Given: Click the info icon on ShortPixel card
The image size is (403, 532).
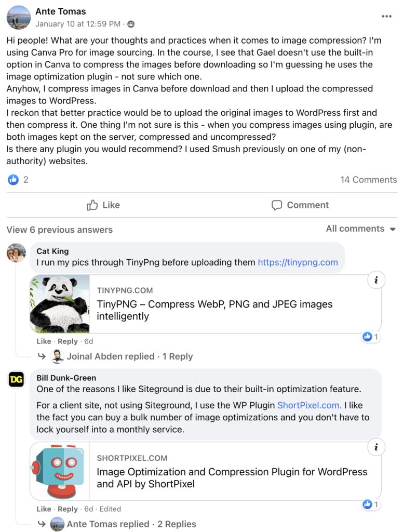Looking at the screenshot, I should [376, 447].
